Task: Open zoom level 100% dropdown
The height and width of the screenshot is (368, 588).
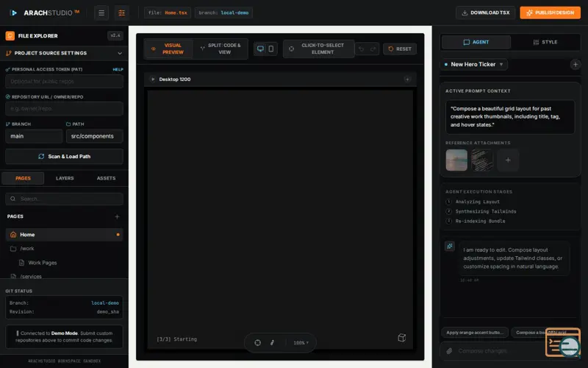Action: (x=301, y=342)
